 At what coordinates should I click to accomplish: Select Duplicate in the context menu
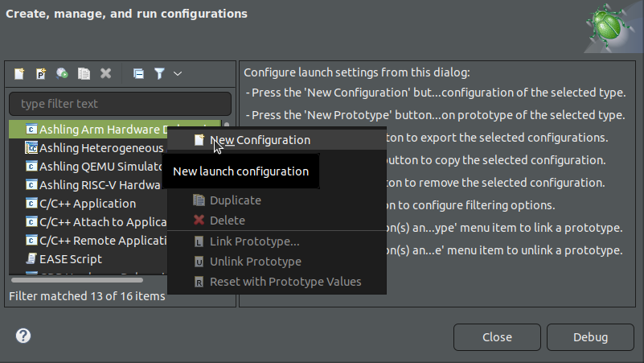coord(235,200)
